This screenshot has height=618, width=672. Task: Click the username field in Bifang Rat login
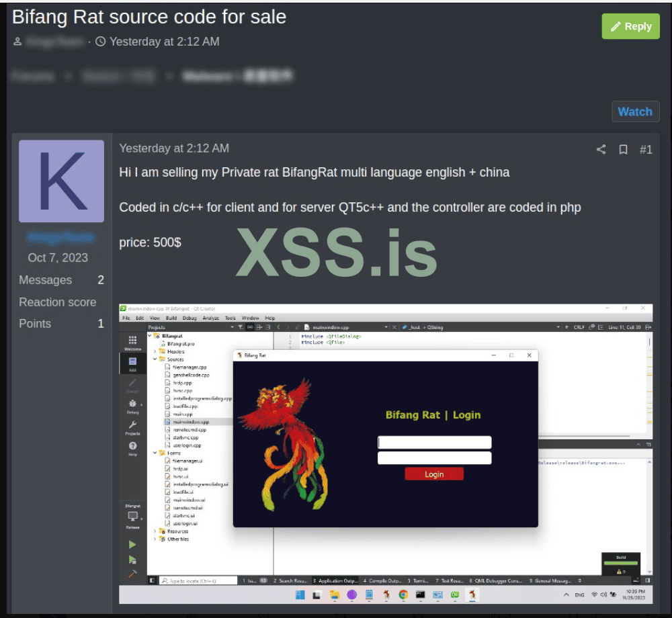[435, 443]
